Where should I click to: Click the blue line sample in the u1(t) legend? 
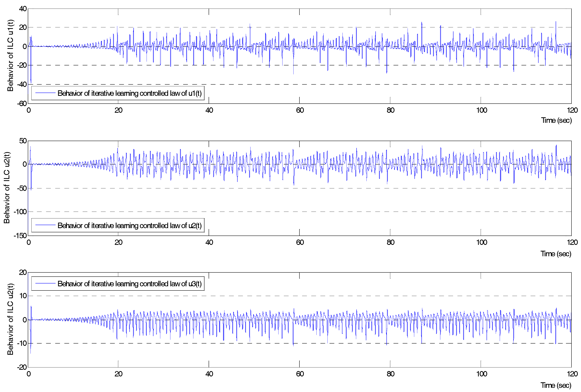45,93
